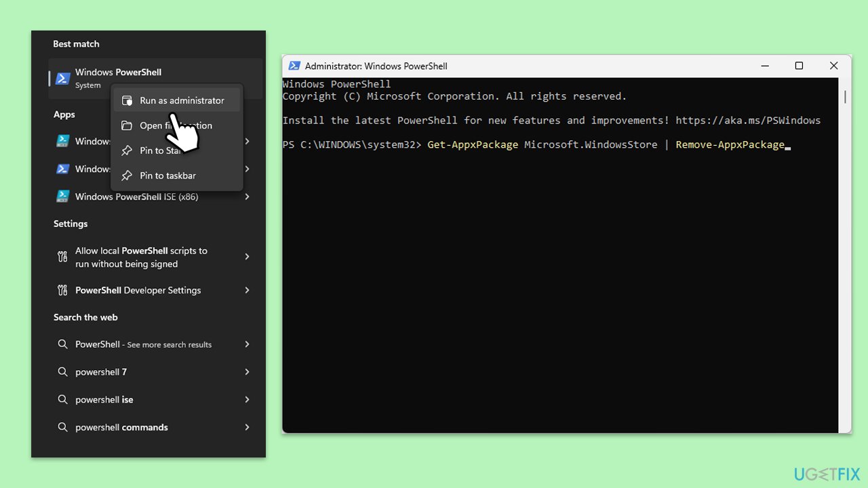This screenshot has width=868, height=488.
Task: Click the Administrator: Windows PowerShell window title
Action: pyautogui.click(x=376, y=66)
